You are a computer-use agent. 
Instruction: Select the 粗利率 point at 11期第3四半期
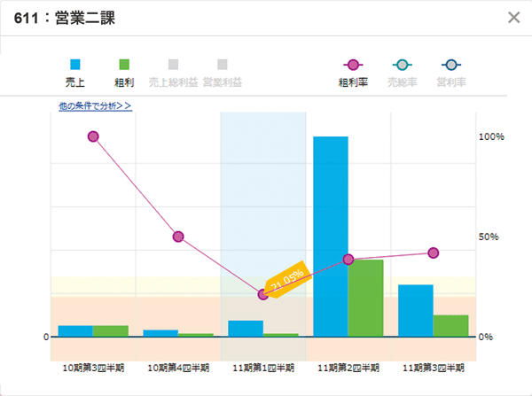click(434, 252)
